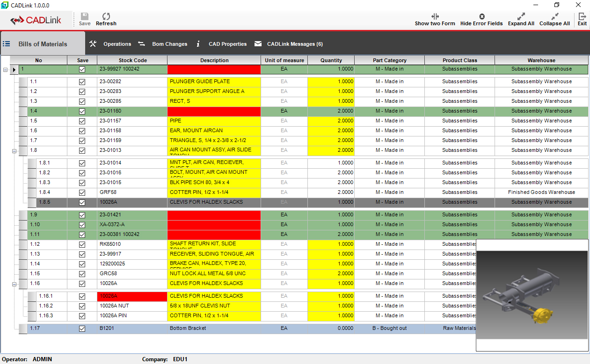Image resolution: width=590 pixels, height=364 pixels.
Task: Click the Refresh arrows icon
Action: tap(106, 16)
